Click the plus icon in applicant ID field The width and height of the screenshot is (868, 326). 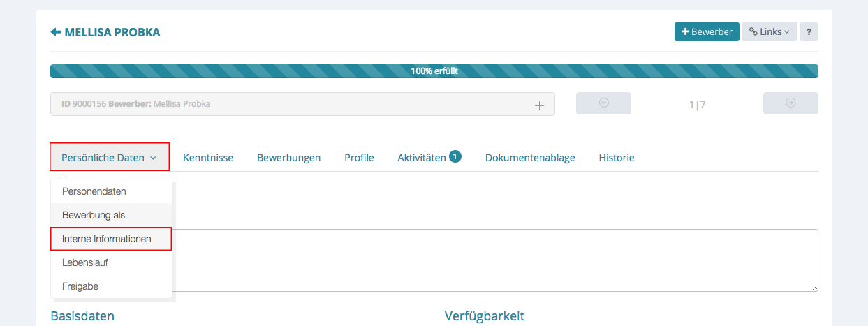click(539, 105)
